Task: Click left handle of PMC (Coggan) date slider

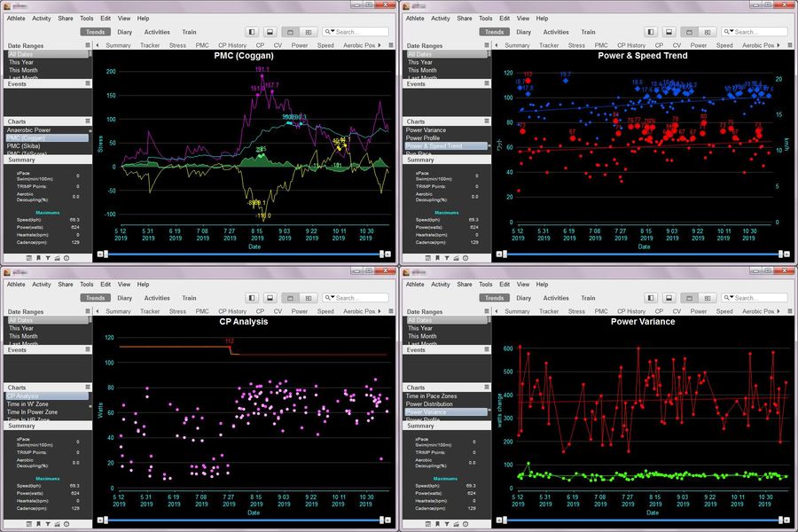Action: [106, 254]
